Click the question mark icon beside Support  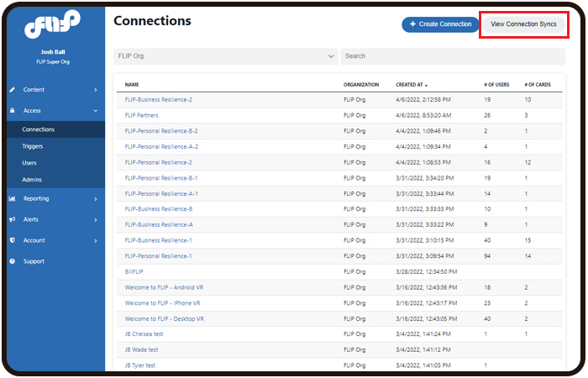[13, 261]
